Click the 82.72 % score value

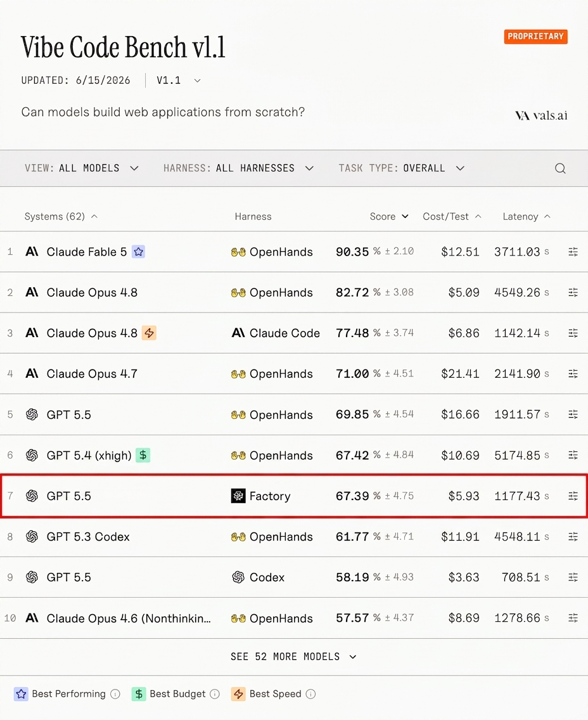(358, 293)
